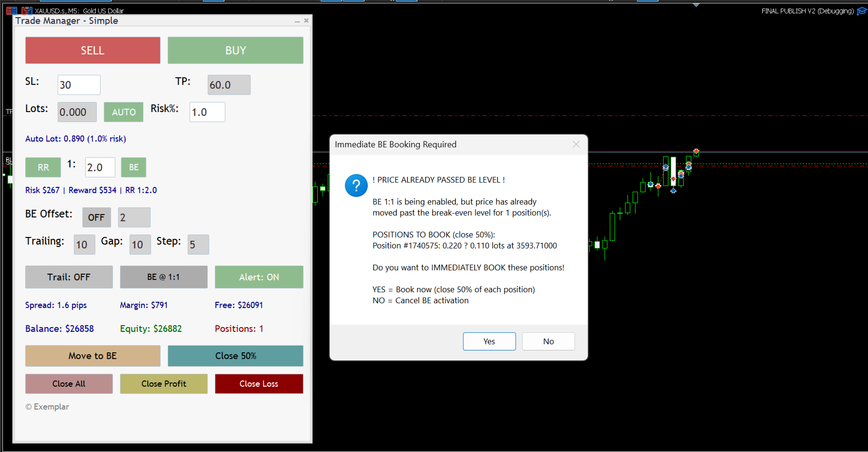Screen dimensions: 868x452
Task: Toggle the AUTO lot sizing button
Action: (124, 112)
